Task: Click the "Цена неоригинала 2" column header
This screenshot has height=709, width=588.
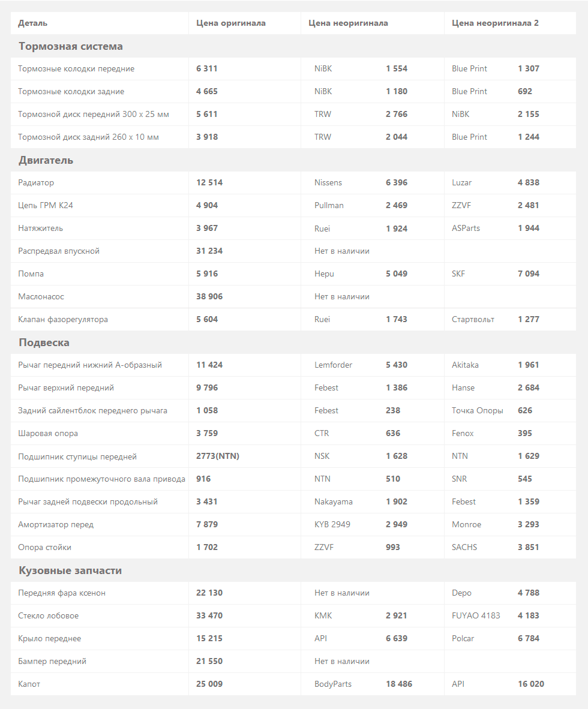Action: [495, 23]
